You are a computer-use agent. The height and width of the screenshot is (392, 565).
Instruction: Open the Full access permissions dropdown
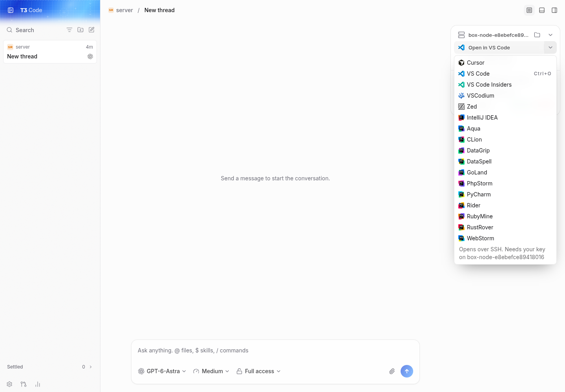click(x=259, y=371)
